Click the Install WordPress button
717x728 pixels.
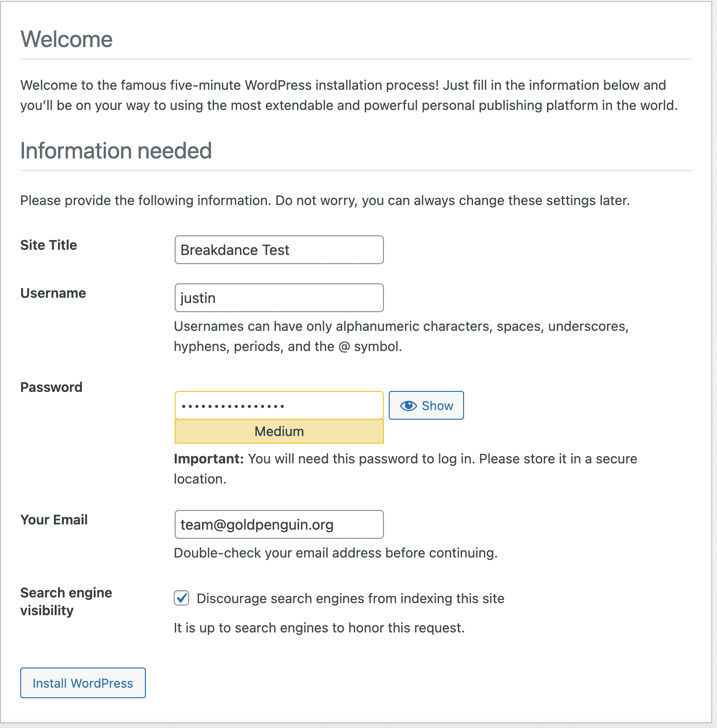point(83,683)
